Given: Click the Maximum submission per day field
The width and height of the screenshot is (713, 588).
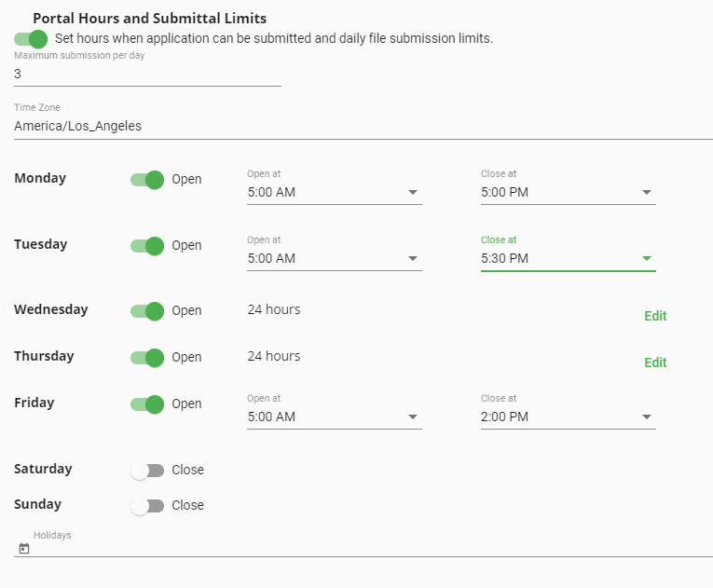Looking at the screenshot, I should pyautogui.click(x=147, y=74).
